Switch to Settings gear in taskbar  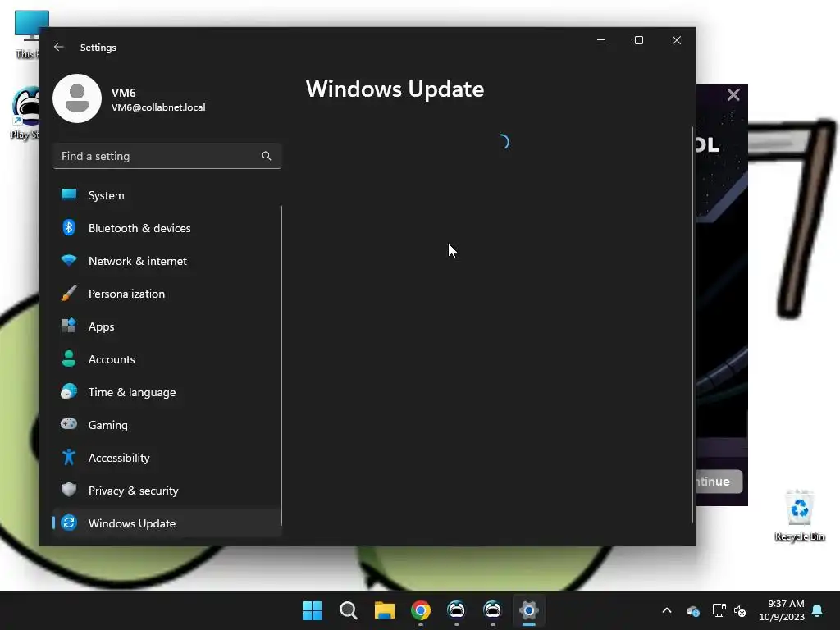528,610
